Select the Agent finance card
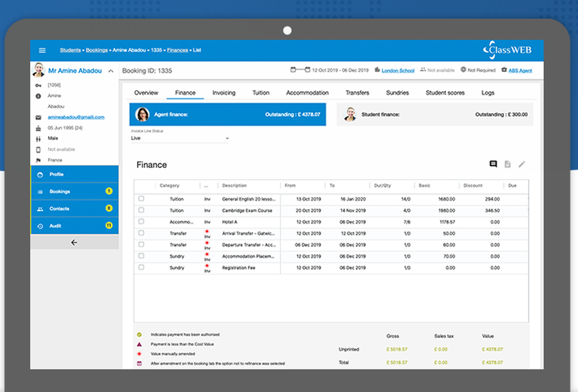The width and height of the screenshot is (578, 392). pos(227,114)
